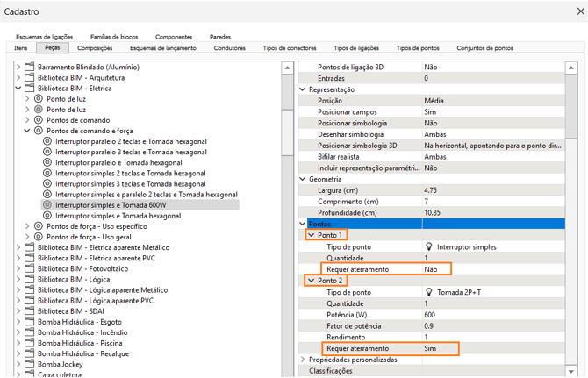Open the Esquemas de ligações tab
Image resolution: width=588 pixels, height=378 pixels.
(x=44, y=37)
